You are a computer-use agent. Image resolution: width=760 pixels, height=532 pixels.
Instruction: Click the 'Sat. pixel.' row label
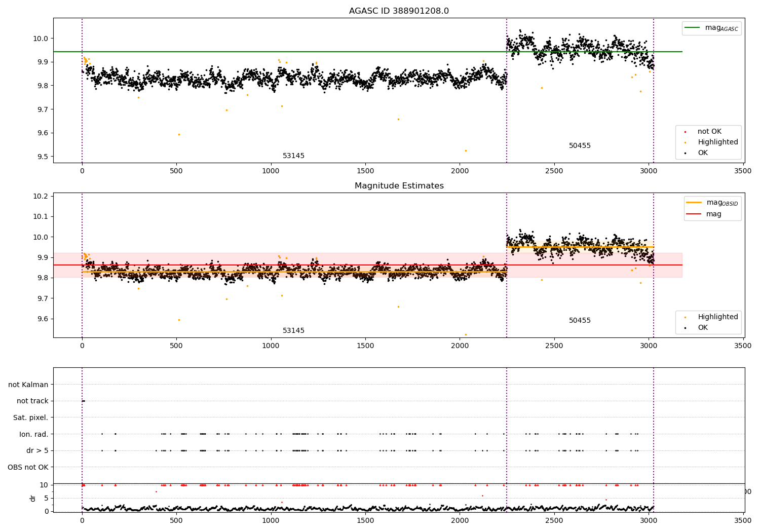click(31, 417)
